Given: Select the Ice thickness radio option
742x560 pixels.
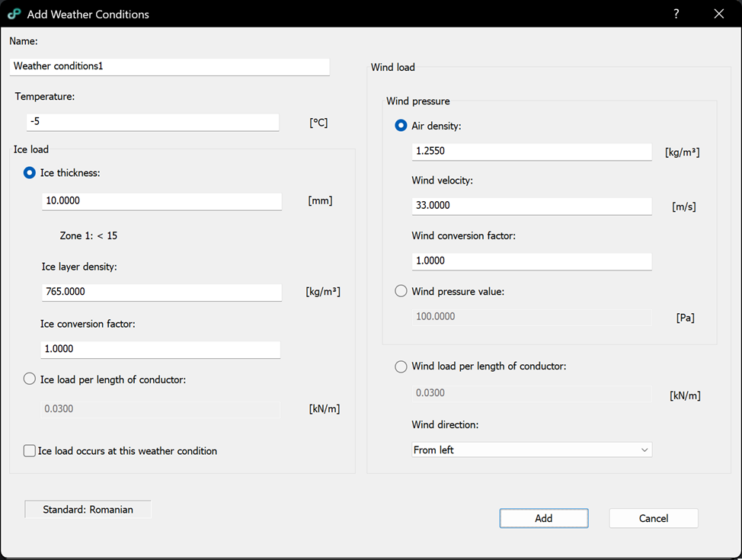Looking at the screenshot, I should 30,173.
